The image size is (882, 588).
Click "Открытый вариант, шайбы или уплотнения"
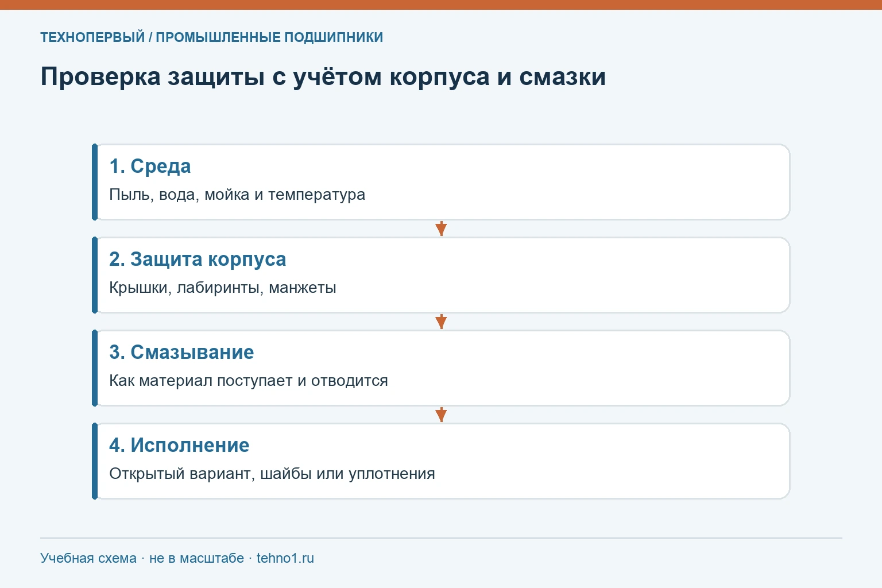272,474
